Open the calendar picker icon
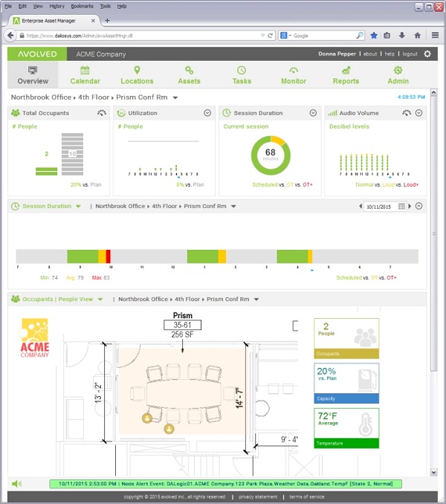Image resolution: width=446 pixels, height=504 pixels. [401, 207]
